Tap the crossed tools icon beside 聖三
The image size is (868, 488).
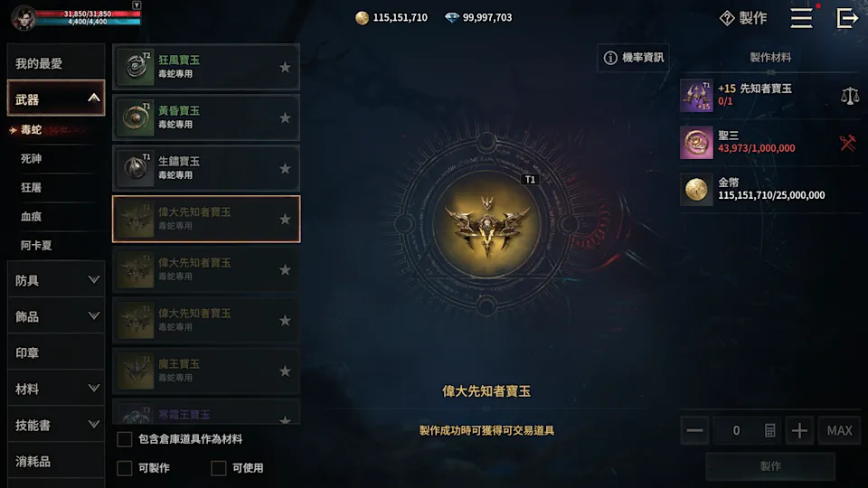pos(847,143)
